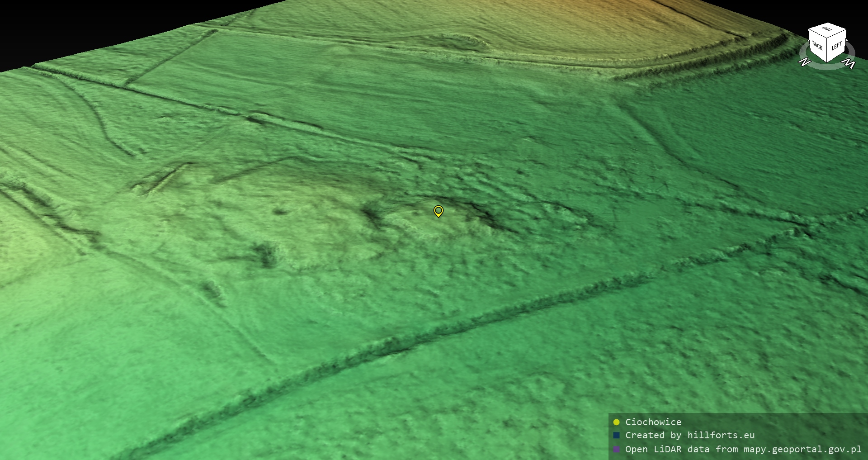This screenshot has height=460, width=868.
Task: Click the cube edge between BACK and LEFT
Action: (827, 50)
